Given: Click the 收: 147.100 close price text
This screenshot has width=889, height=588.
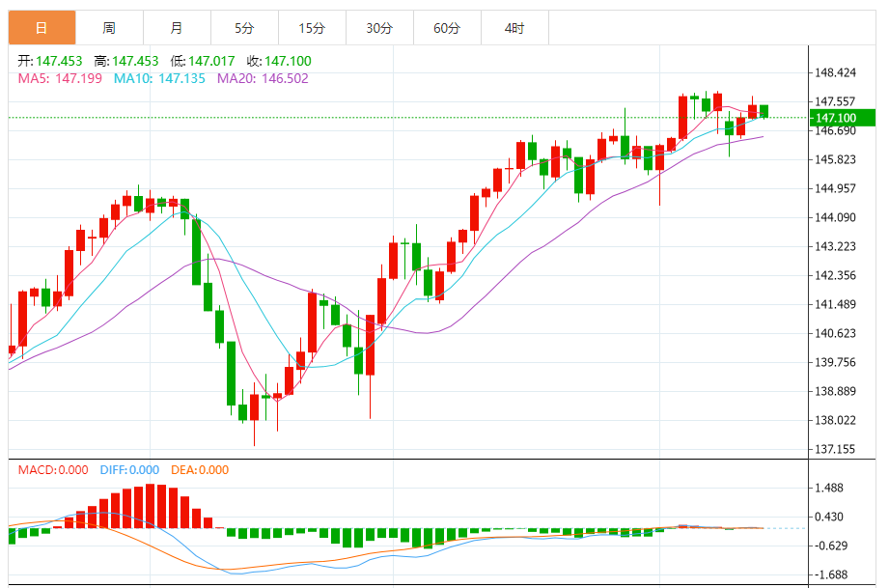Looking at the screenshot, I should [279, 61].
